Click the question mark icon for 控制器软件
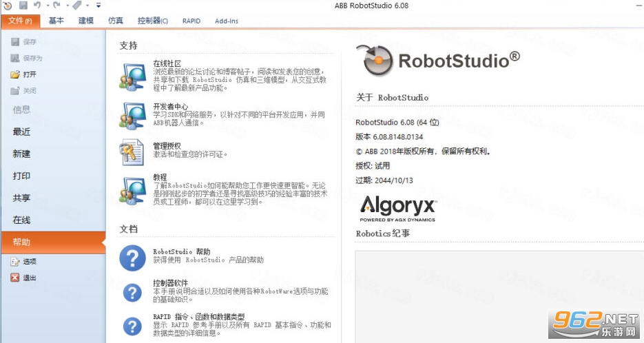The width and height of the screenshot is (644, 343). pyautogui.click(x=132, y=293)
